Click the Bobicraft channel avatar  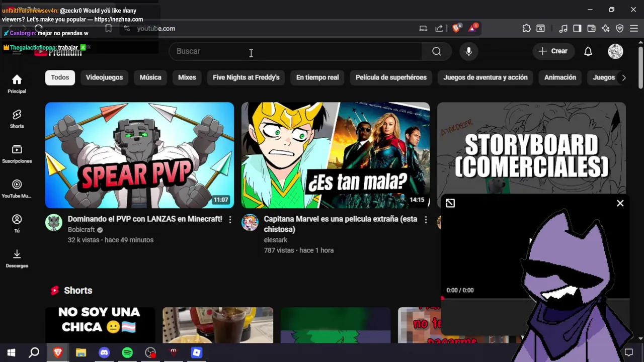click(54, 222)
